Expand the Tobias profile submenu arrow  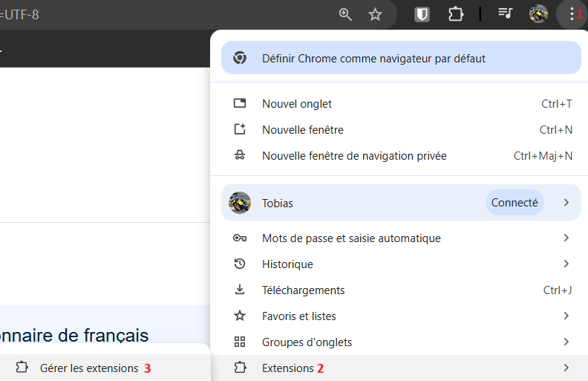(566, 203)
